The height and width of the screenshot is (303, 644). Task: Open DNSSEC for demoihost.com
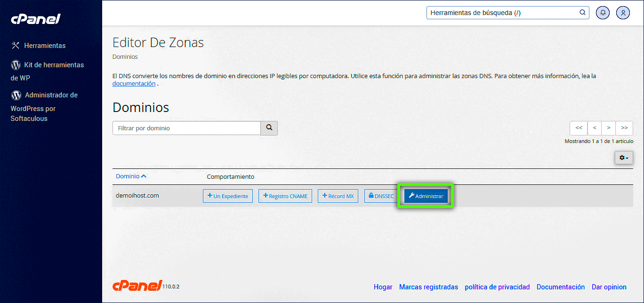(x=380, y=196)
